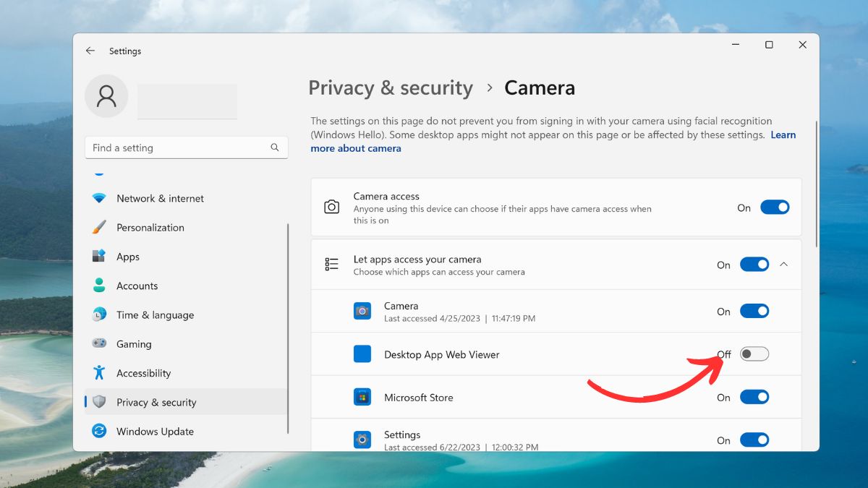This screenshot has height=488, width=868.
Task: Click Privacy & security breadcrumb
Action: coord(391,88)
